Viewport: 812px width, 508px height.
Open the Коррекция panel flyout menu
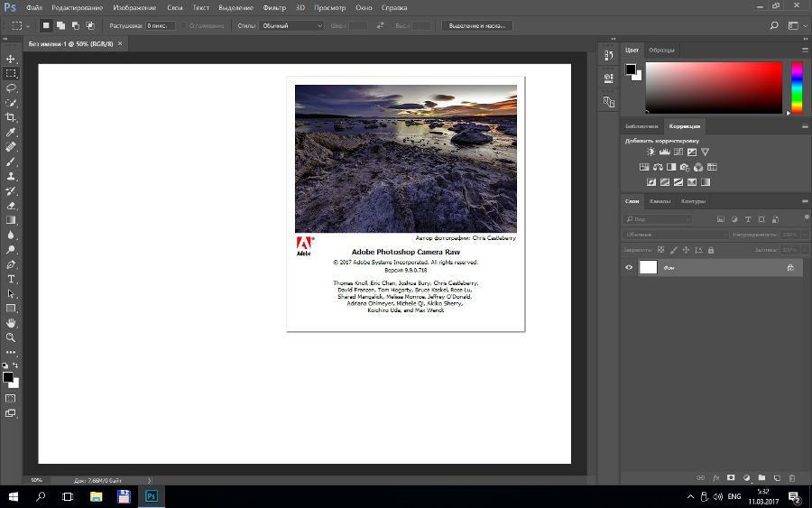pyautogui.click(x=805, y=126)
